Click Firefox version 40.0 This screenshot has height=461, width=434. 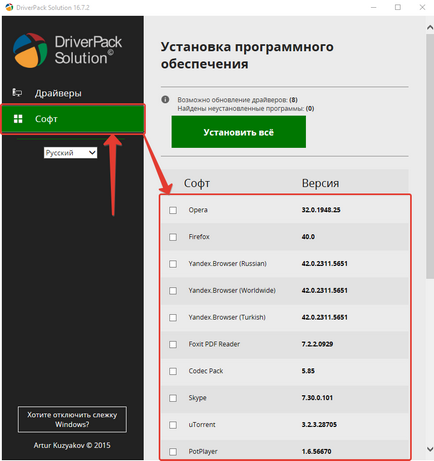(x=308, y=237)
